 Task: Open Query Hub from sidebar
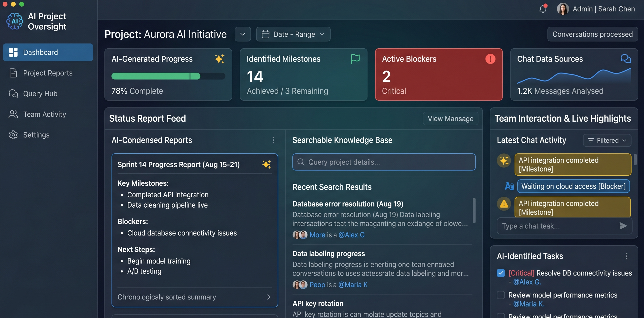click(x=48, y=94)
